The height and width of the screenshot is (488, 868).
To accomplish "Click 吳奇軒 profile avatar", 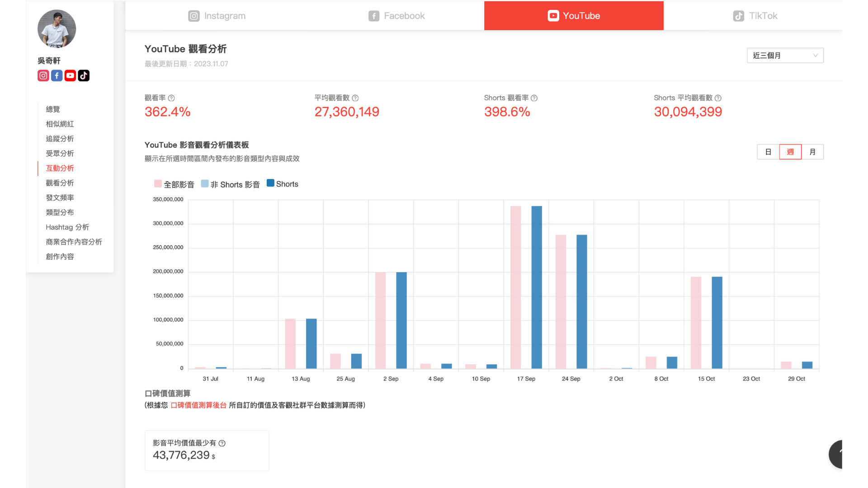I will coord(56,29).
